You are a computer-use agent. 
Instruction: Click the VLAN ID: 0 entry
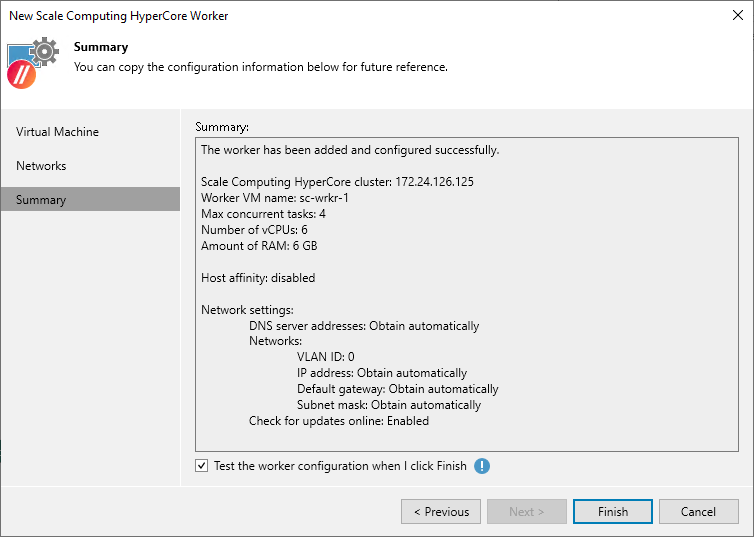point(325,357)
